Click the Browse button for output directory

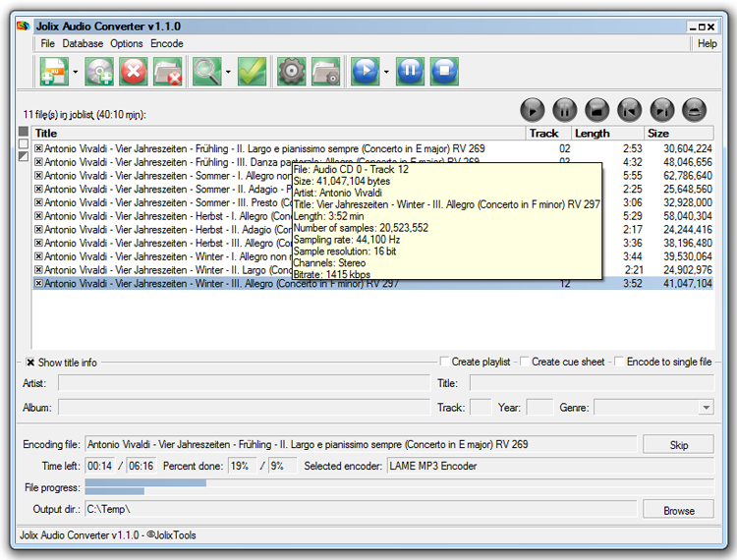[x=678, y=510]
